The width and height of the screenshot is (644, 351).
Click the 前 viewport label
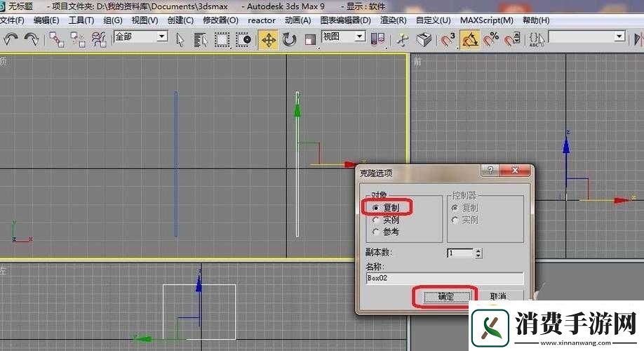pyautogui.click(x=417, y=62)
